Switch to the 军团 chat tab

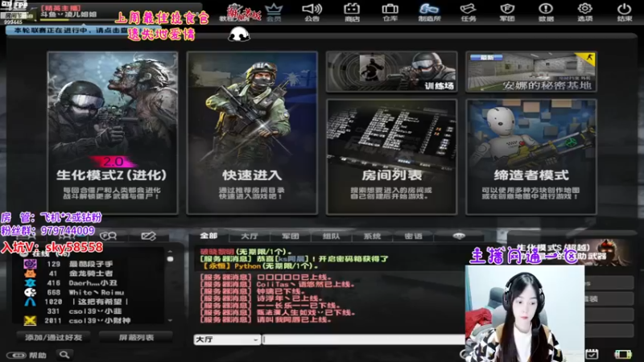click(x=291, y=236)
